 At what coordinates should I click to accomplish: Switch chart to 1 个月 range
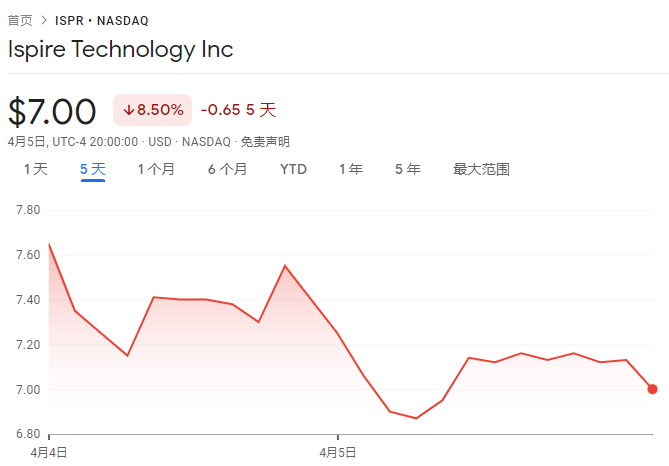[x=156, y=169]
